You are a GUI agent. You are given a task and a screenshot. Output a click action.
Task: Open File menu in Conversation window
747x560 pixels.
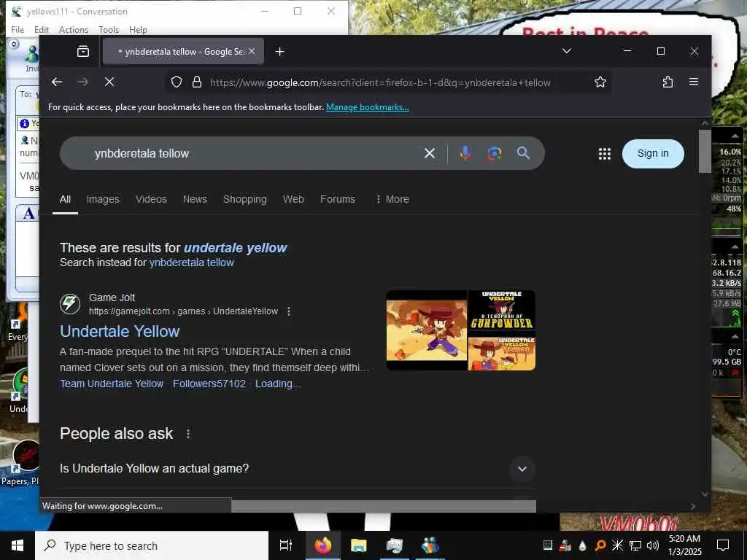click(18, 29)
